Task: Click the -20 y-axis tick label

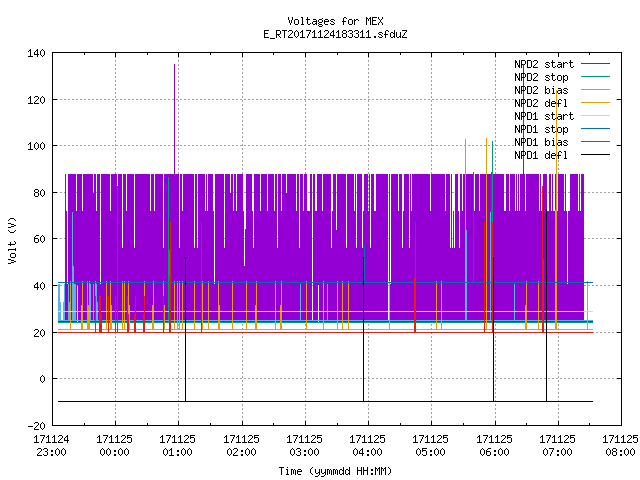Action: tap(36, 426)
